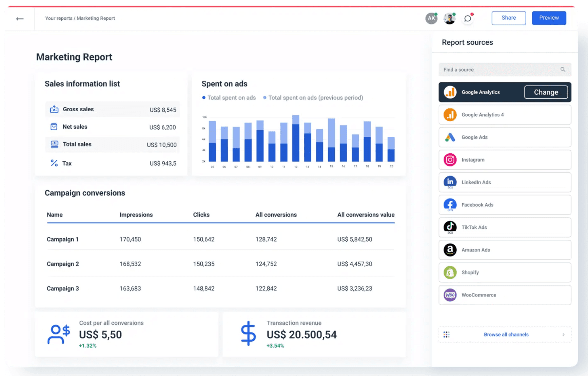Image resolution: width=588 pixels, height=376 pixels.
Task: Click the TikTok Ads source icon
Action: coord(450,227)
